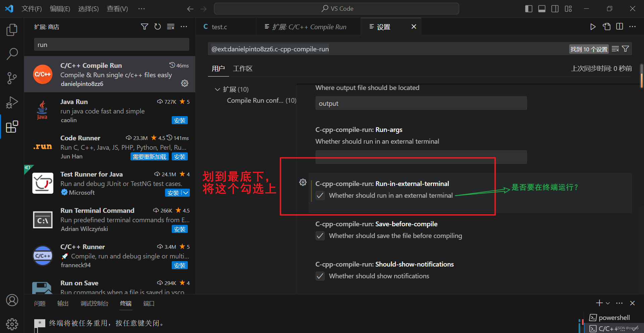644x333 pixels.
Task: Open install dropdown for Test Runner for Java
Action: [x=185, y=193]
